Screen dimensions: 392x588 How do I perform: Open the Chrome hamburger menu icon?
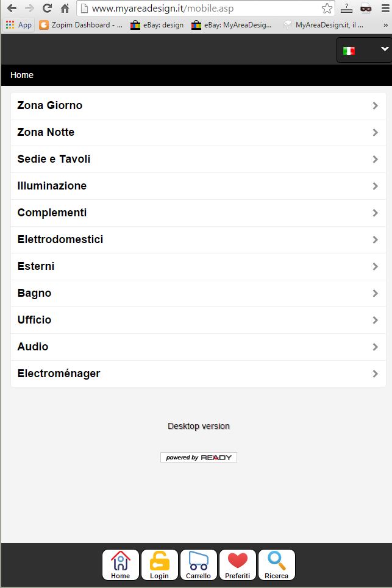385,9
